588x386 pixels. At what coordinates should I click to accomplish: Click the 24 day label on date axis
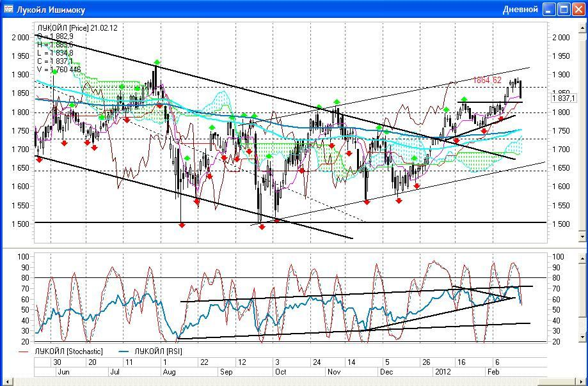point(317,362)
